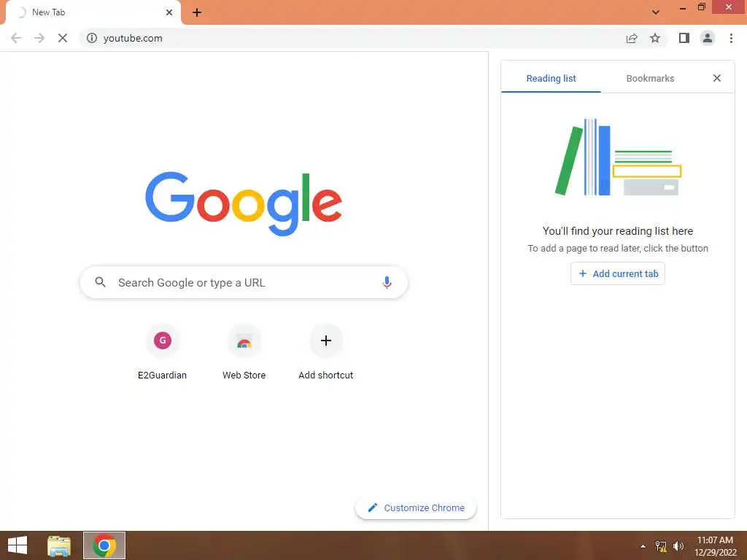
Task: Close the side panel
Action: coord(716,78)
